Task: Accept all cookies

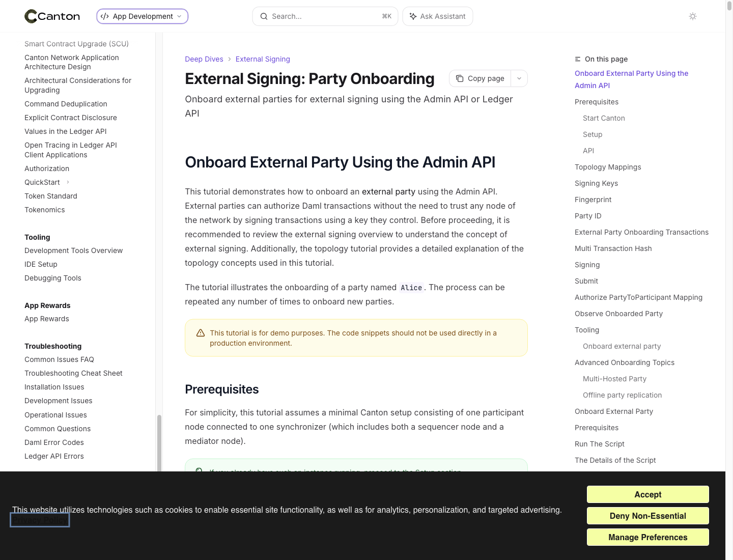Action: tap(648, 494)
